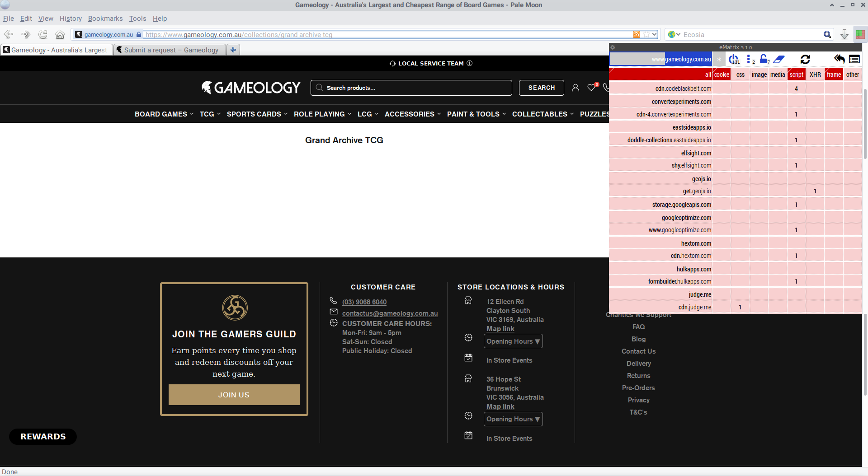Toggle the script column header in eMatrix
This screenshot has width=868, height=476.
(796, 75)
